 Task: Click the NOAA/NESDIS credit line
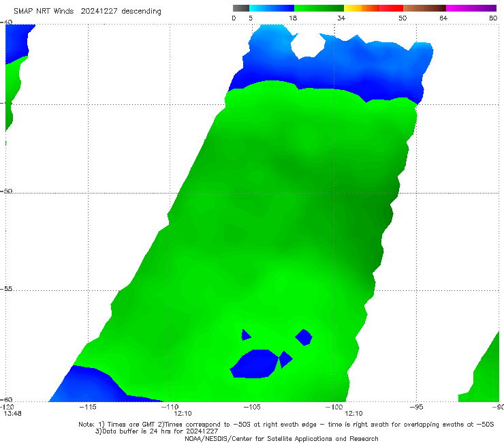pyautogui.click(x=281, y=439)
